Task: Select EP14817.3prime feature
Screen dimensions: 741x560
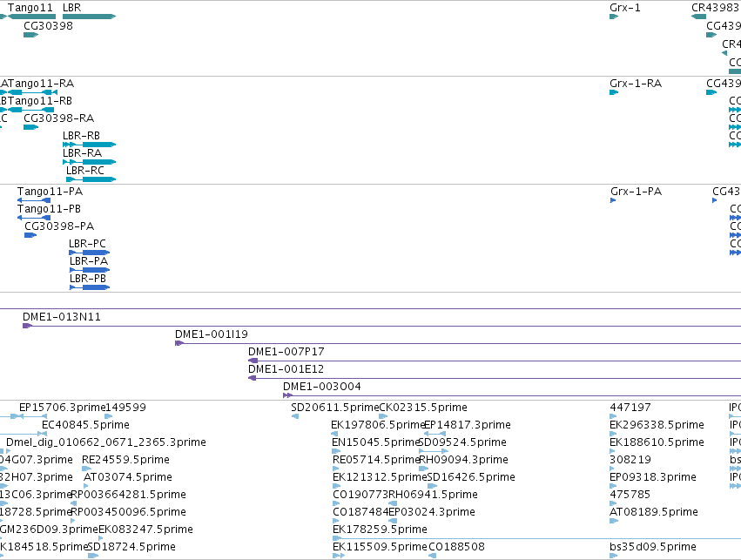Action: pos(434,434)
